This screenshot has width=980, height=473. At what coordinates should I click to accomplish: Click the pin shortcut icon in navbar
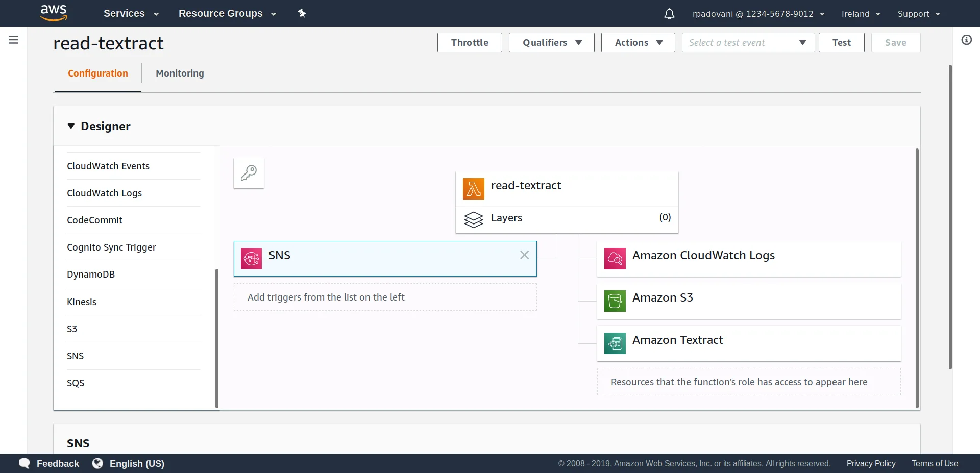pyautogui.click(x=302, y=13)
